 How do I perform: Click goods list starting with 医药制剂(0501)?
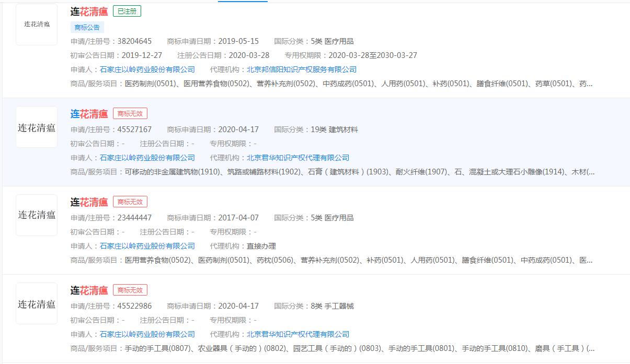[x=358, y=84]
